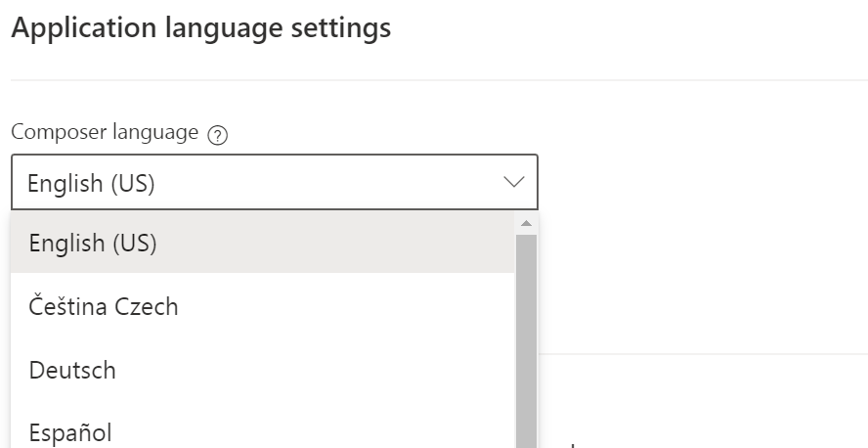
Task: Open the question-mark tooltip for Composer language
Action: [x=218, y=136]
